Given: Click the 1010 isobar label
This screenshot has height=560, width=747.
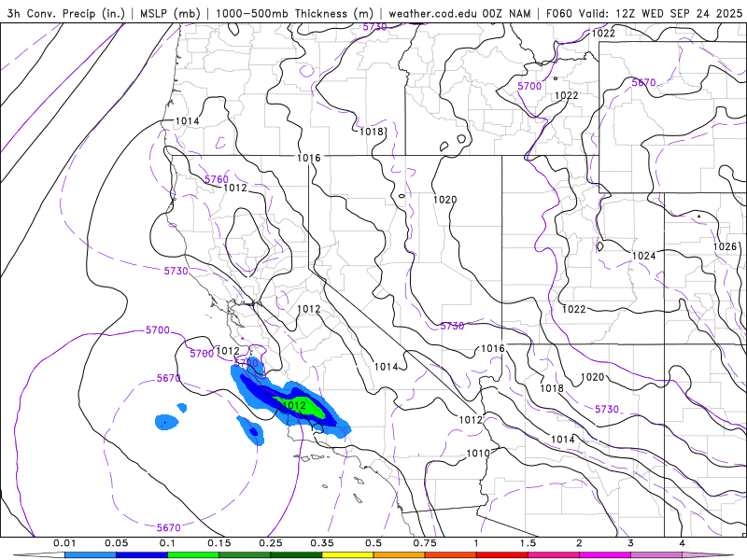Looking at the screenshot, I should tap(478, 454).
